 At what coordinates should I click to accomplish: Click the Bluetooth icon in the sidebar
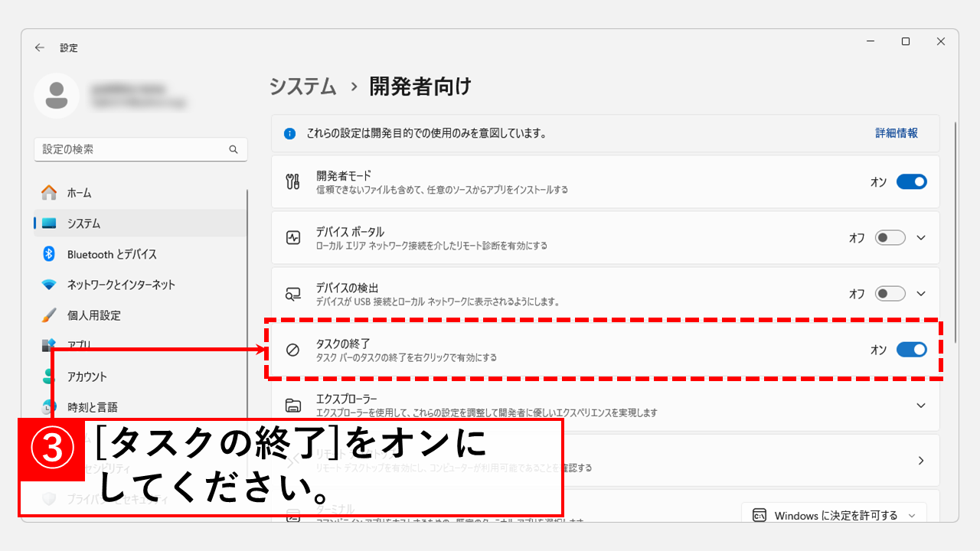[x=49, y=254]
